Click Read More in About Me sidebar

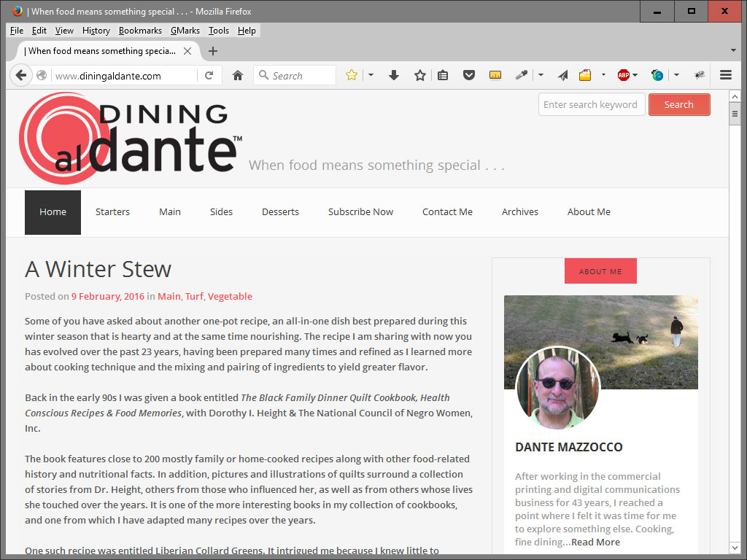click(595, 542)
